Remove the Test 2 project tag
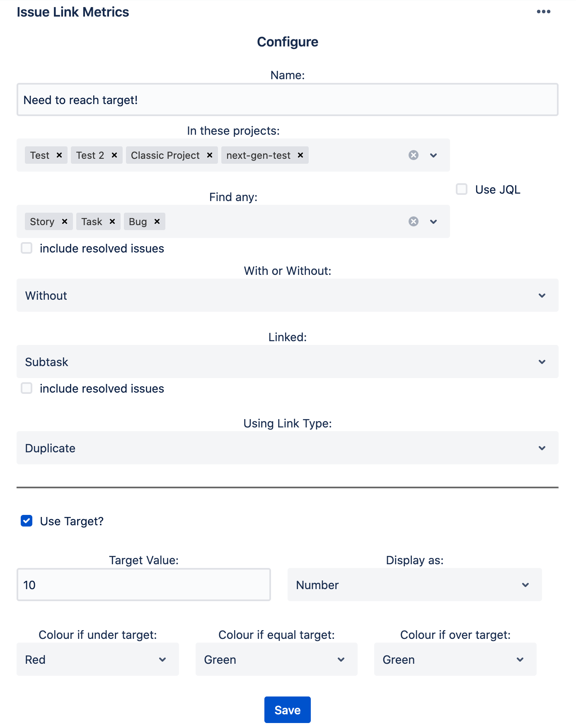 [x=114, y=155]
